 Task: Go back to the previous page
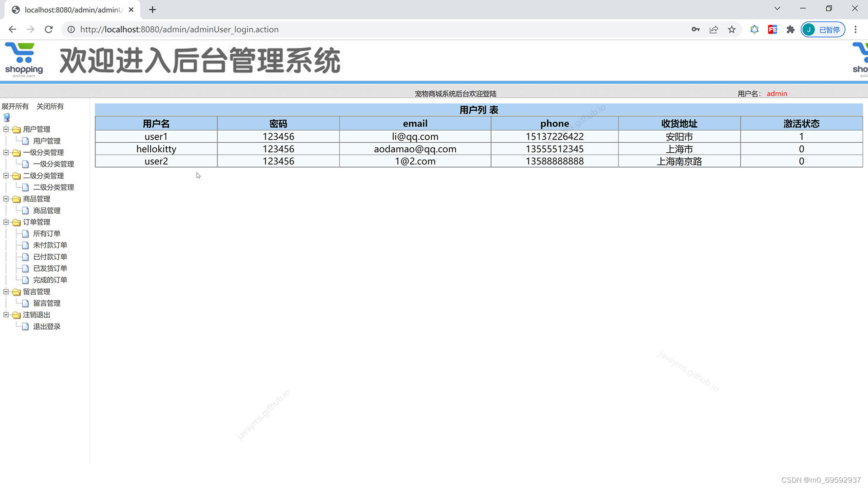(x=12, y=29)
